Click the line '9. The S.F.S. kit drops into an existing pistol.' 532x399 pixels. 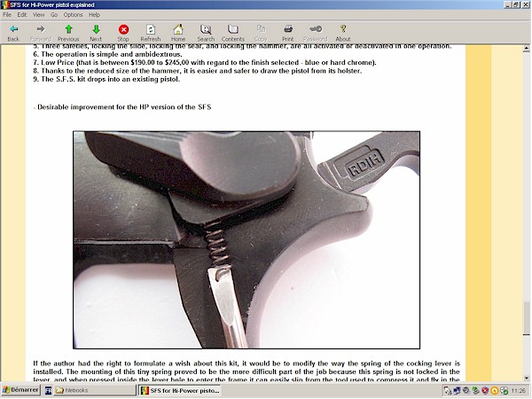106,79
